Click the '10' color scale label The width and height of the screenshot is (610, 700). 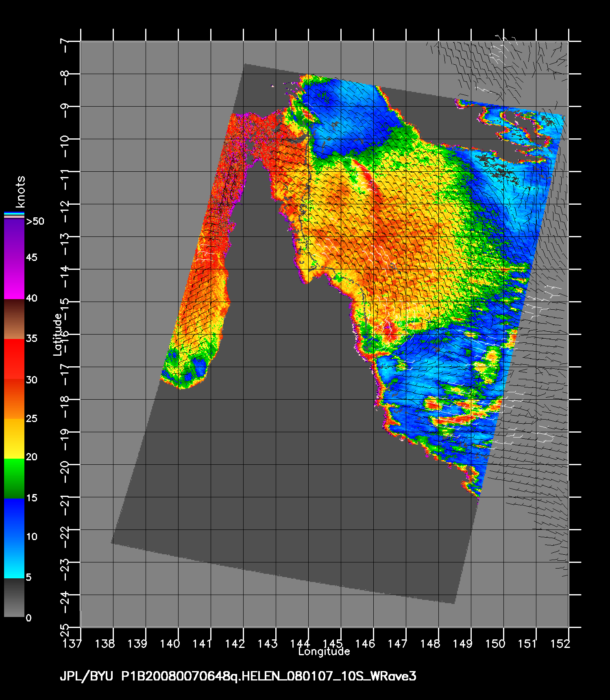32,537
